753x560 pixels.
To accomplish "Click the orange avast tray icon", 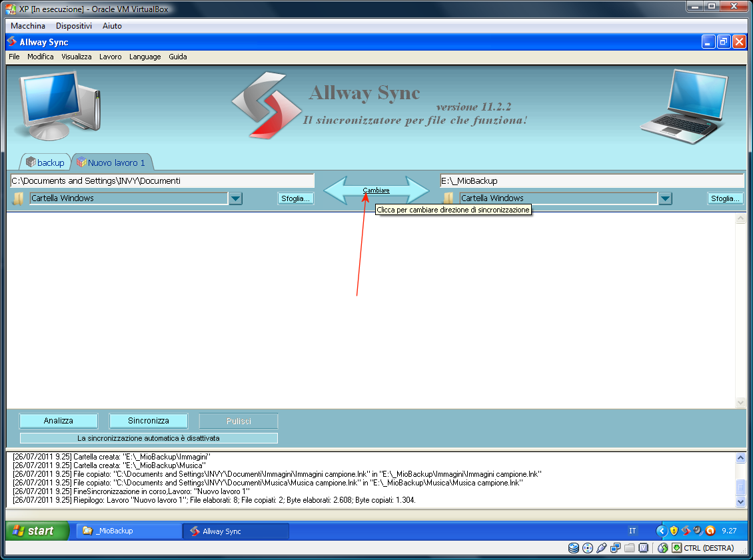I will coord(710,531).
